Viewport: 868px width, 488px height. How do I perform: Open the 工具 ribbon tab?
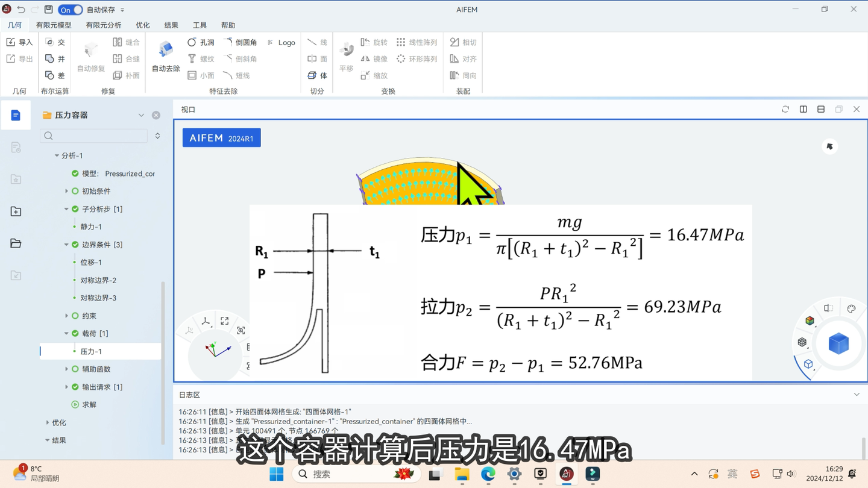[x=200, y=25]
